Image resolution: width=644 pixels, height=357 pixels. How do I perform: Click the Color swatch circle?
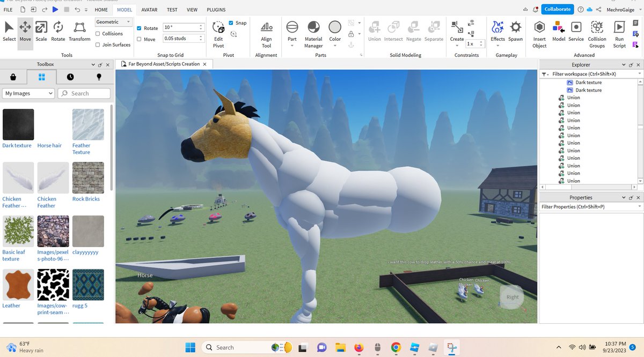click(x=335, y=27)
